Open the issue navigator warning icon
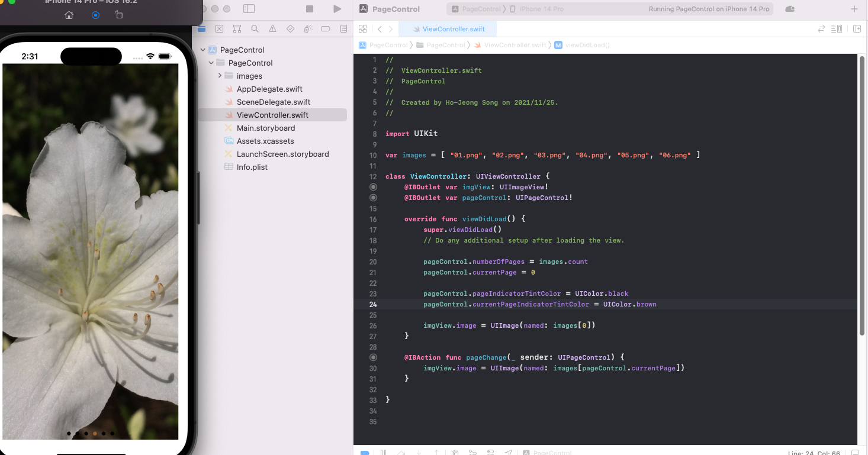 pos(272,28)
